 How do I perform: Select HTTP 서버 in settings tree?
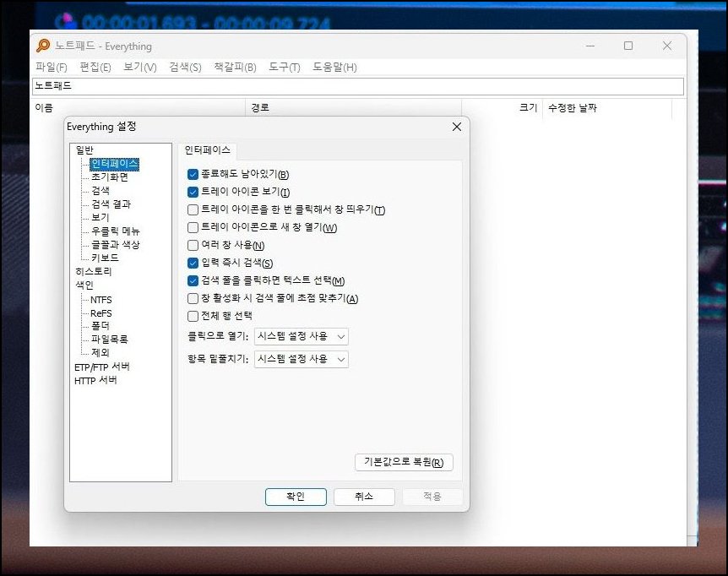[x=95, y=381]
